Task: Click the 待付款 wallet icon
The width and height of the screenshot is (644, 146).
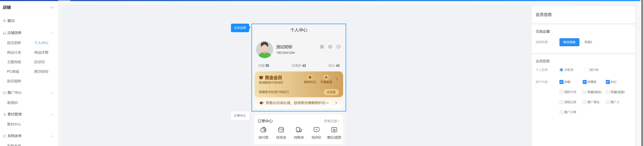Action: (x=263, y=130)
